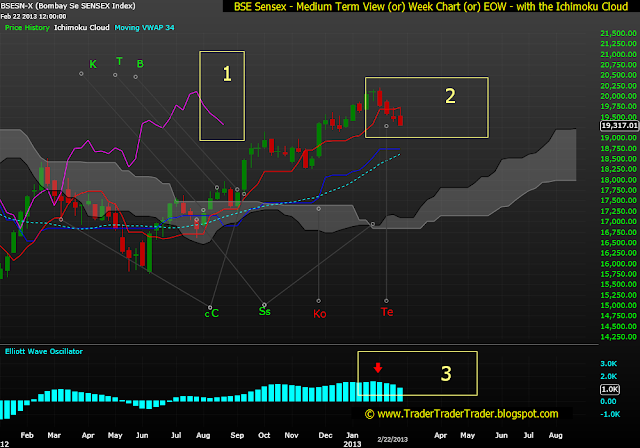640x448 pixels.
Task: Click the 16,000.00 price axis label
Action: (618, 264)
